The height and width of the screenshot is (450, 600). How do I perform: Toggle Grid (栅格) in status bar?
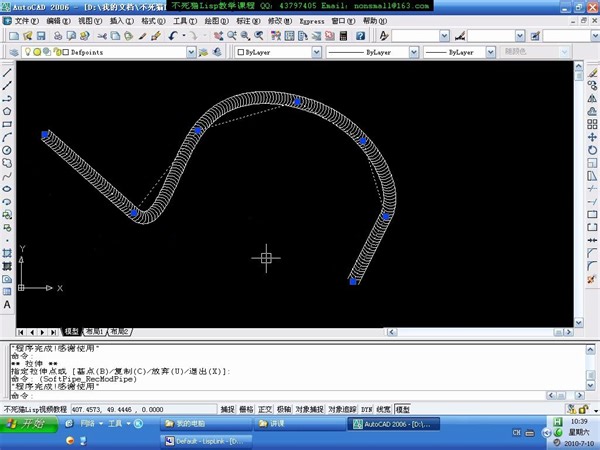[246, 409]
